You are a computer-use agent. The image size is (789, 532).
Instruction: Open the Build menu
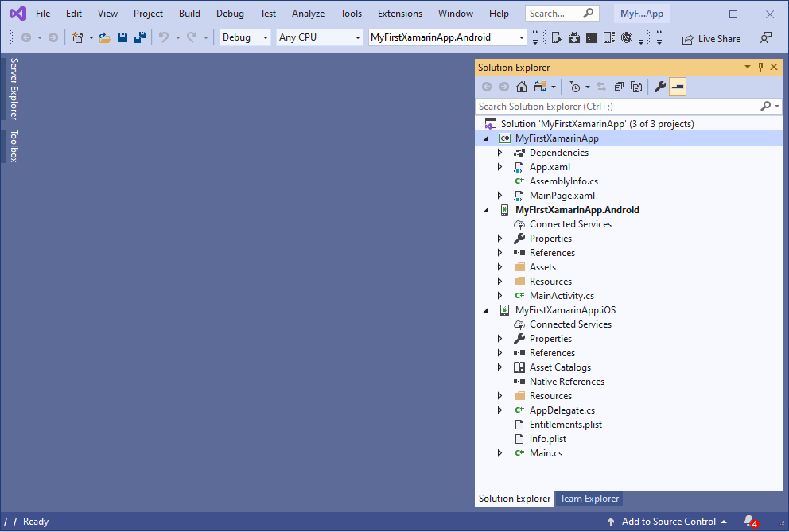tap(189, 14)
